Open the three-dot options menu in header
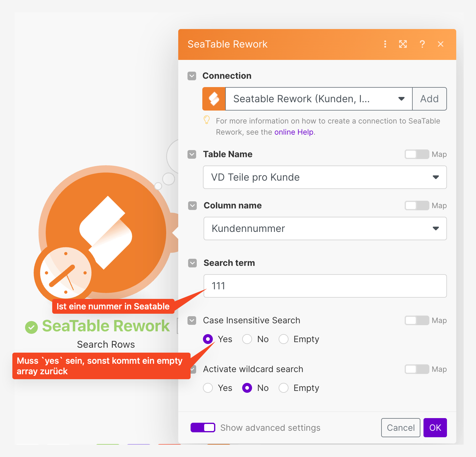 [385, 44]
